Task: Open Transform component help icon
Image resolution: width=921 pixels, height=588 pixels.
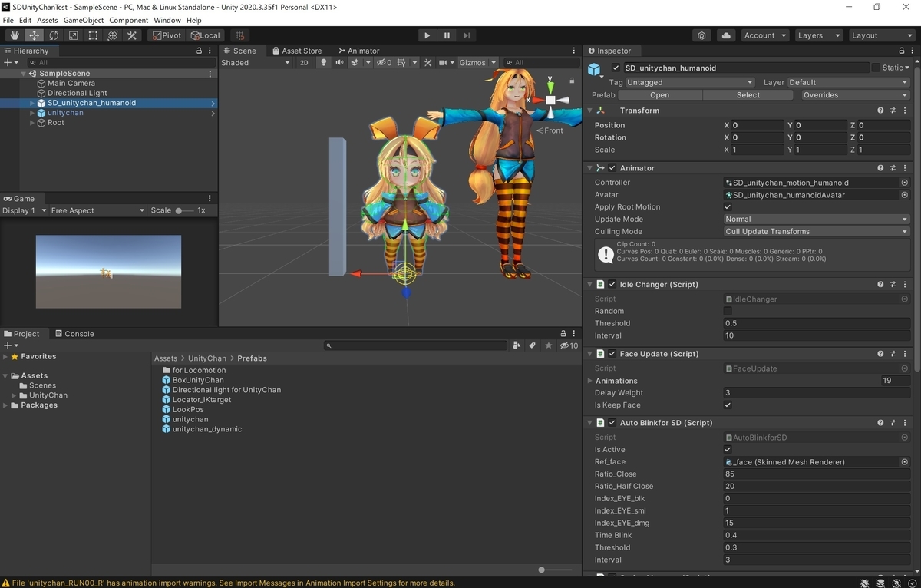Action: pos(880,111)
